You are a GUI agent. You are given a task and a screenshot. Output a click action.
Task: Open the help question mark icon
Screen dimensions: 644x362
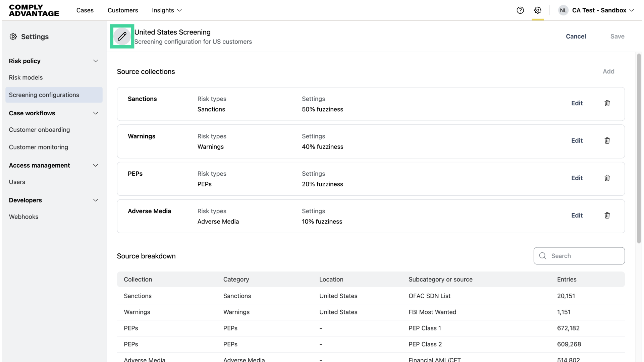pyautogui.click(x=520, y=10)
